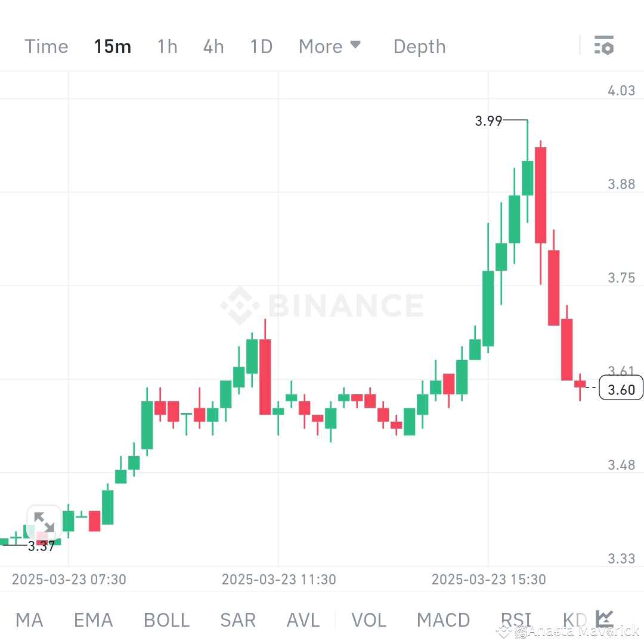The width and height of the screenshot is (644, 644).
Task: Toggle the MA indicator
Action: tap(29, 620)
